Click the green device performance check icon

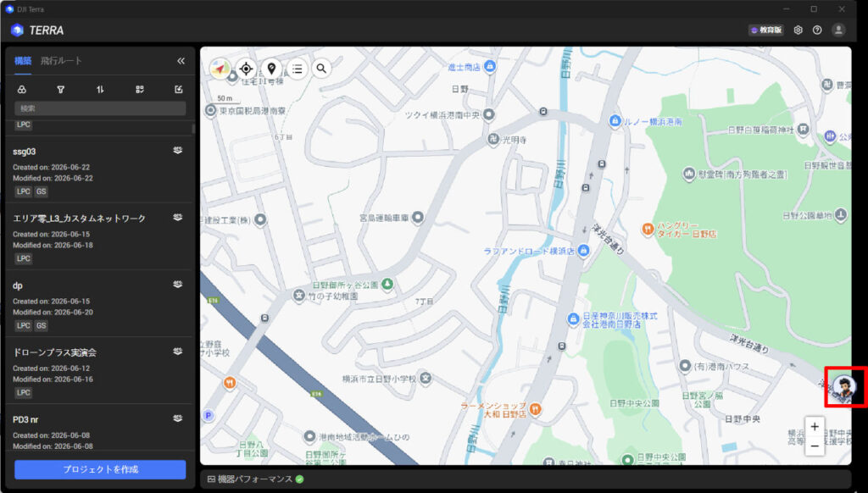[x=299, y=479]
